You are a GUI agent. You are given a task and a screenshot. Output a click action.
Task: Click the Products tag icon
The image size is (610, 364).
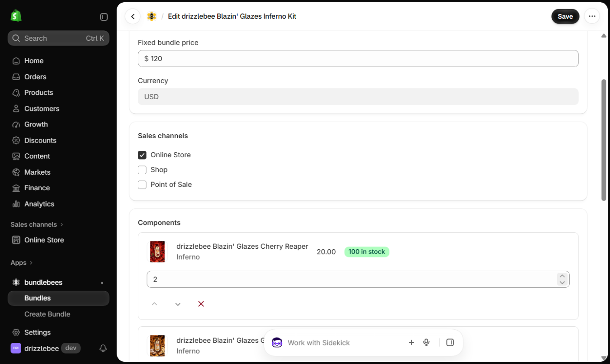[x=16, y=93]
